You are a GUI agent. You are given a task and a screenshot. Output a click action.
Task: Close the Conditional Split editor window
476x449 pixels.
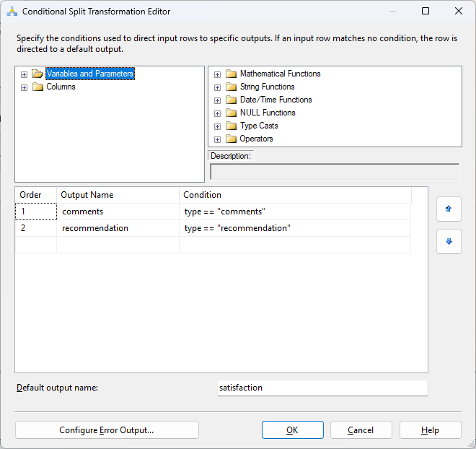(x=459, y=12)
